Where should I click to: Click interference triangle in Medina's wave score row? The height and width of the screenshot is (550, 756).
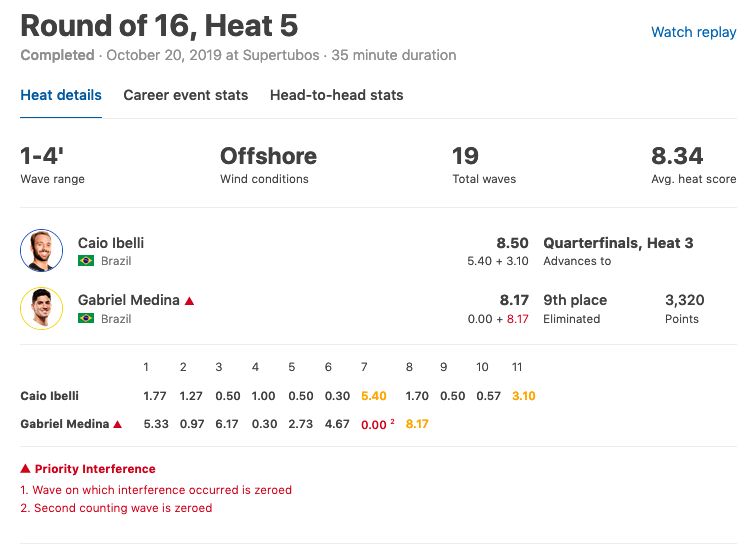point(117,424)
